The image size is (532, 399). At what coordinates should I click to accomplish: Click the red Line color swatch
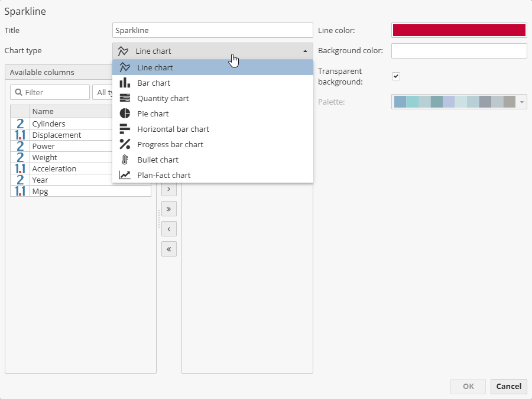[x=459, y=30]
